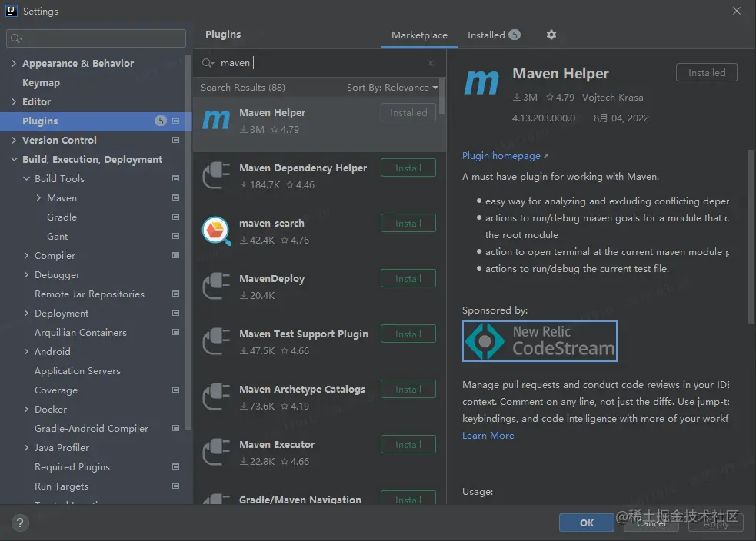
Task: Focus the settings search field
Action: coord(96,38)
